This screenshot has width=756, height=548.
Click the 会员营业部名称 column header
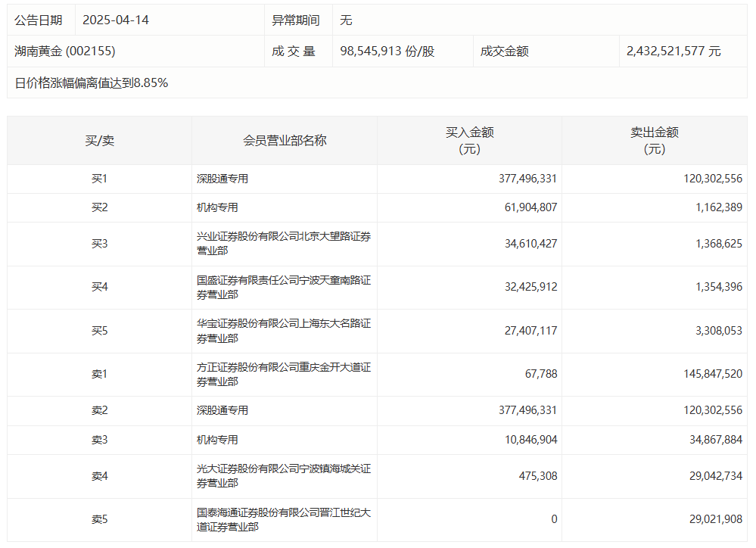(x=285, y=140)
